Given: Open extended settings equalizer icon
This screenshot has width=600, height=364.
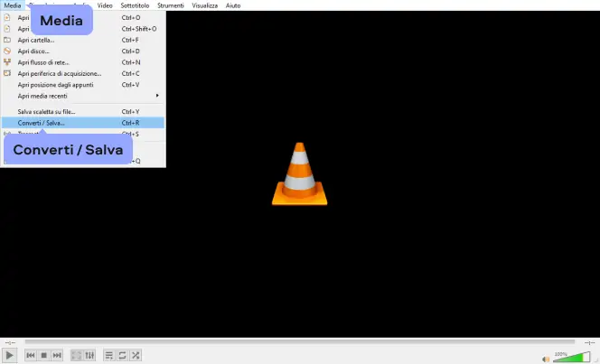Looking at the screenshot, I should pos(89,355).
